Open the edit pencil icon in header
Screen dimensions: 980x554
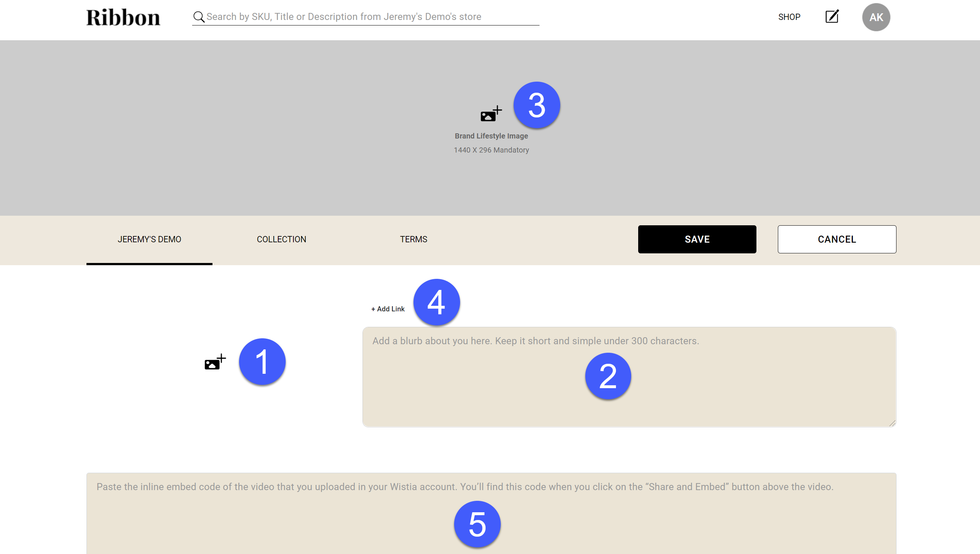click(x=832, y=17)
